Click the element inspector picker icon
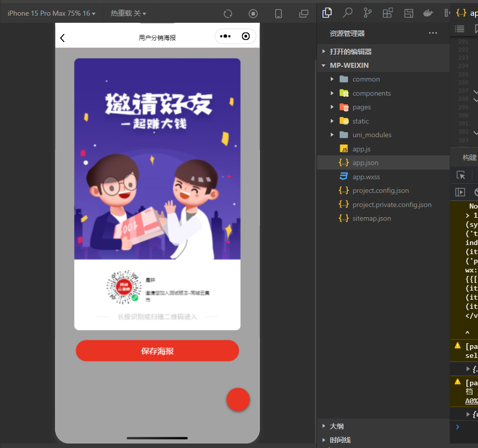 point(461,175)
